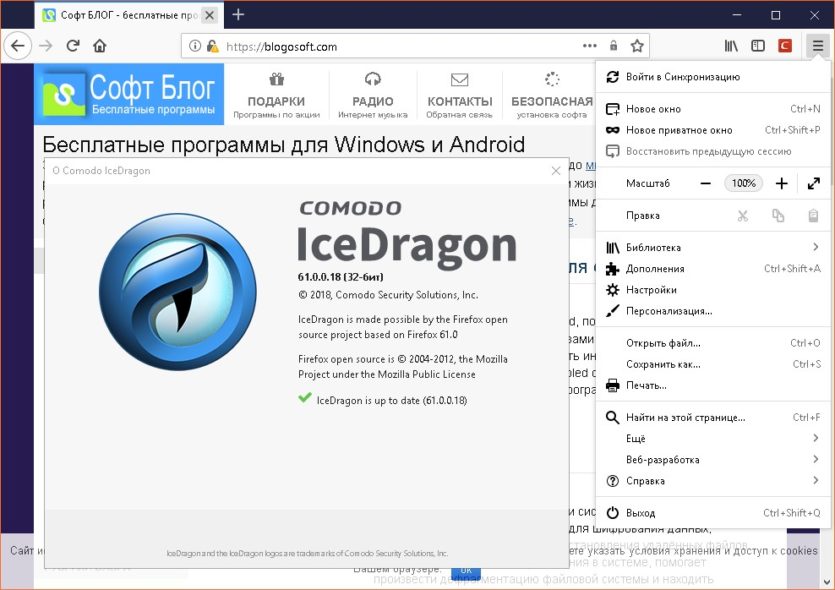Click the IceDragon logo image in dialog

[x=178, y=292]
